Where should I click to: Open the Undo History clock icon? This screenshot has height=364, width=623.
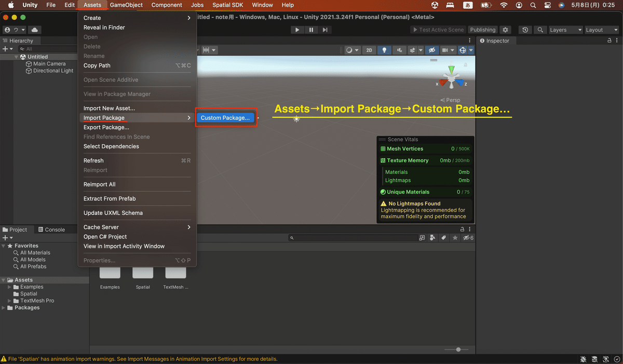pos(525,30)
